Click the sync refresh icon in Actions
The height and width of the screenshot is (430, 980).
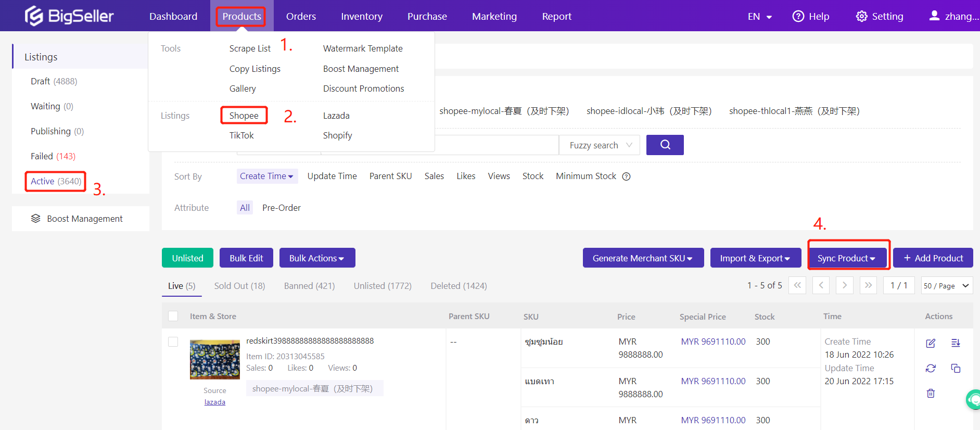click(931, 369)
